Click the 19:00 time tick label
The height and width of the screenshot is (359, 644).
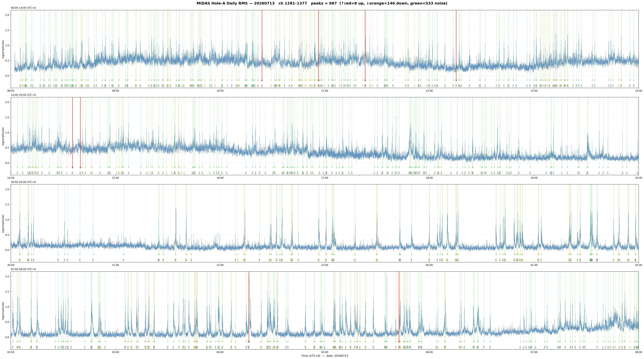pyautogui.click(x=534, y=178)
